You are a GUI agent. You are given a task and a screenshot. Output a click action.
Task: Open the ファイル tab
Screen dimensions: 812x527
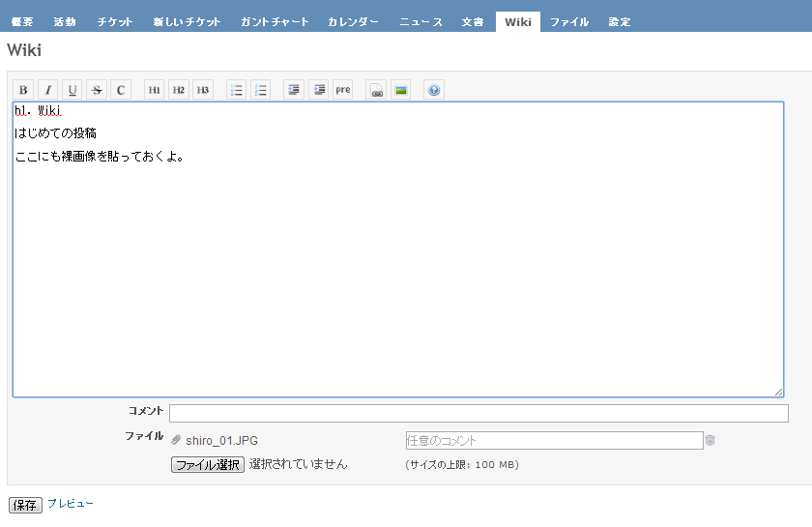569,22
